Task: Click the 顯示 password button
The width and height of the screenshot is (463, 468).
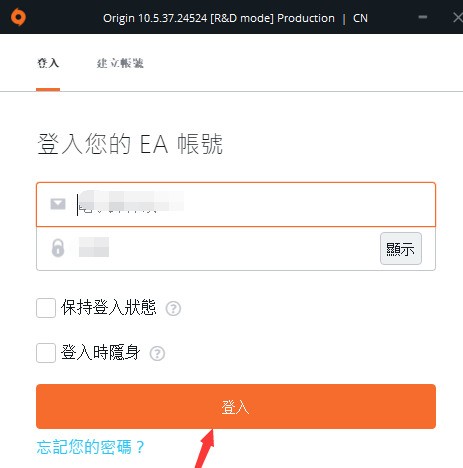Action: pos(401,249)
